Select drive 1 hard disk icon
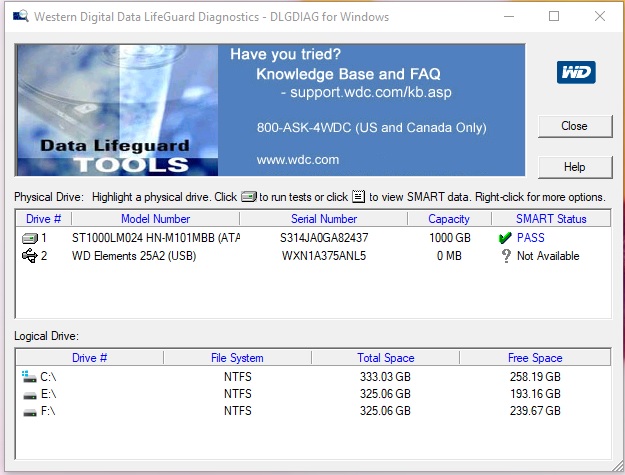This screenshot has height=475, width=625. [x=29, y=238]
